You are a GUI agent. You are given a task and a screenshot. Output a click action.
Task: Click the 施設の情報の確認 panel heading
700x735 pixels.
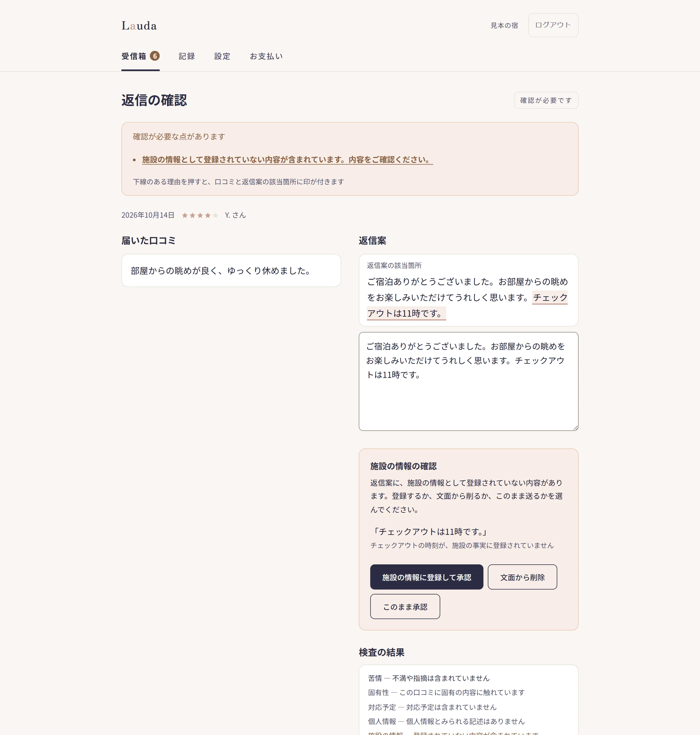403,466
